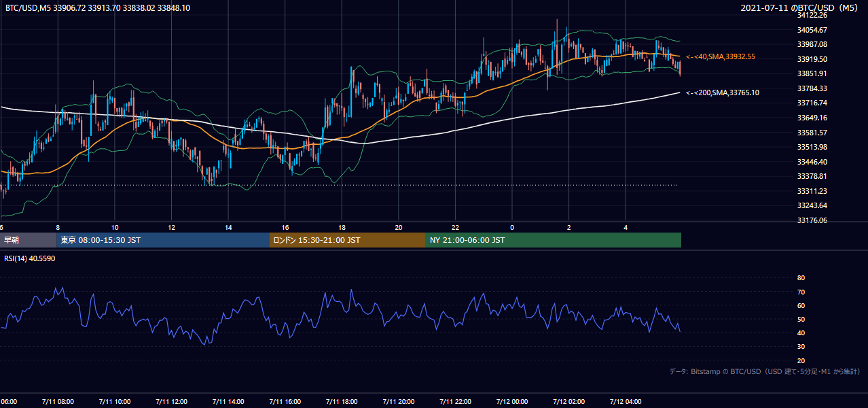Click hour label 22 under the price chart
868x408 pixels.
[x=455, y=227]
